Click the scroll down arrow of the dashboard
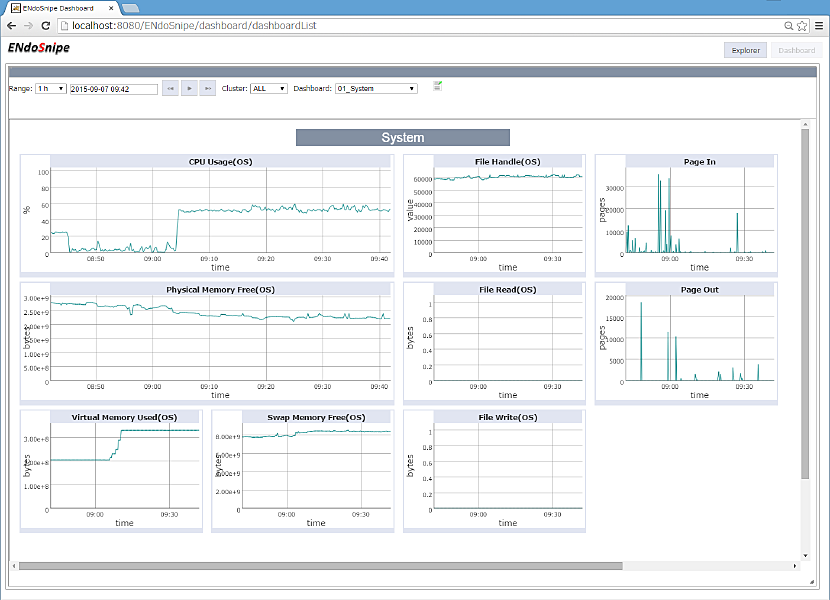The image size is (830, 600). [x=805, y=556]
